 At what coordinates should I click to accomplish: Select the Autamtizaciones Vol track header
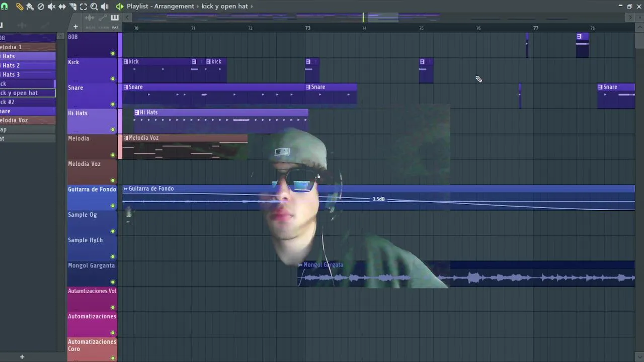[92, 299]
